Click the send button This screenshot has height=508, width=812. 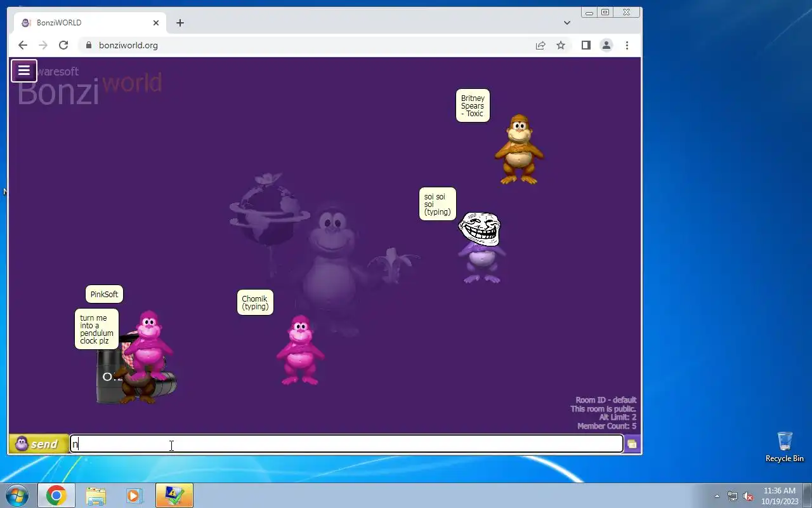[x=38, y=444]
